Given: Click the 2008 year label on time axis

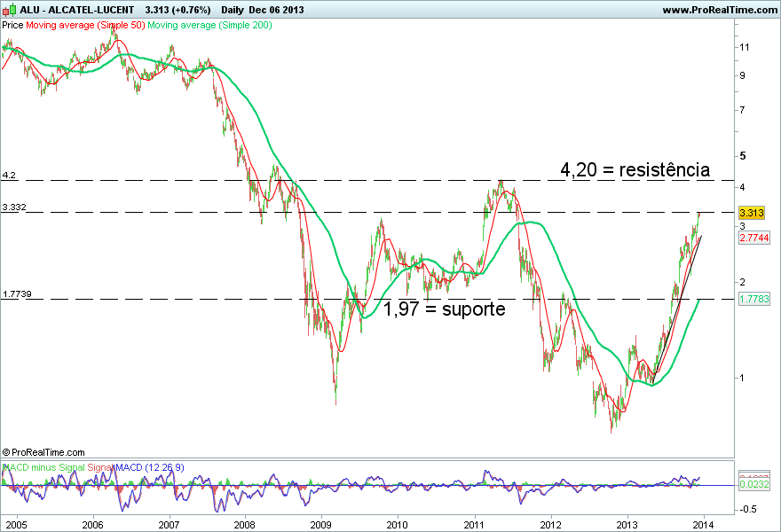Looking at the screenshot, I should (245, 525).
